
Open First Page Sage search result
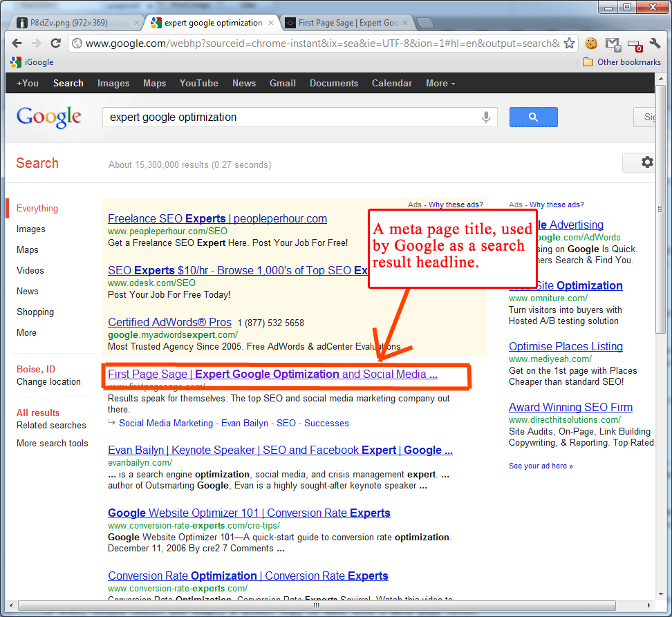(272, 374)
